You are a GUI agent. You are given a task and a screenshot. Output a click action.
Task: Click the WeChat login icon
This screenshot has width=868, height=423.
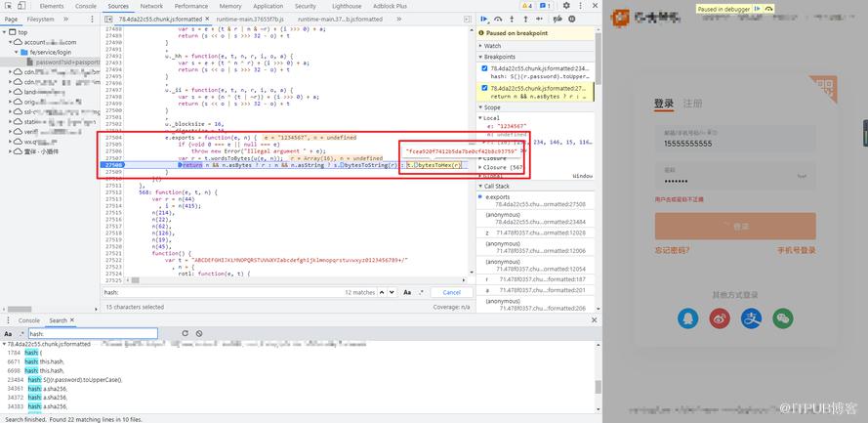click(783, 317)
